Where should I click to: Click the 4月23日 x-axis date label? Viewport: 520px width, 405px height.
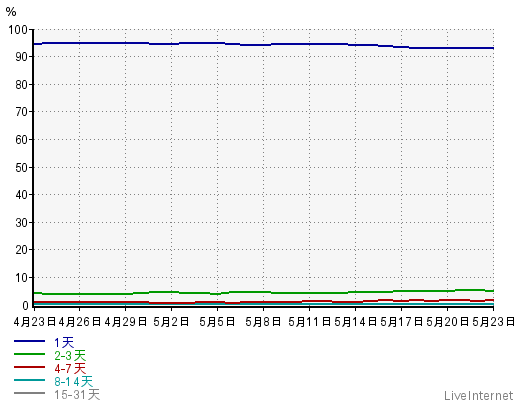click(x=35, y=322)
